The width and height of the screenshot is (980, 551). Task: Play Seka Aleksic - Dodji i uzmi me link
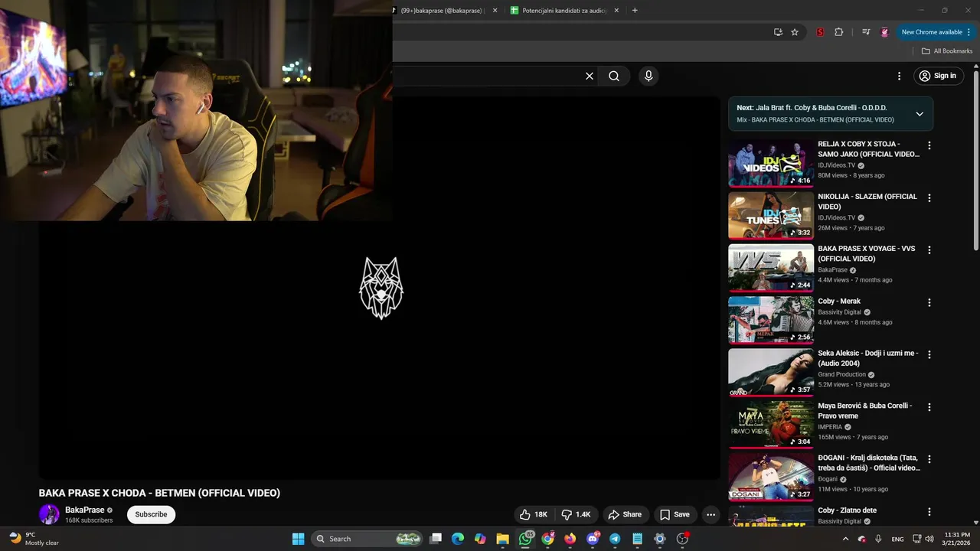pos(868,358)
